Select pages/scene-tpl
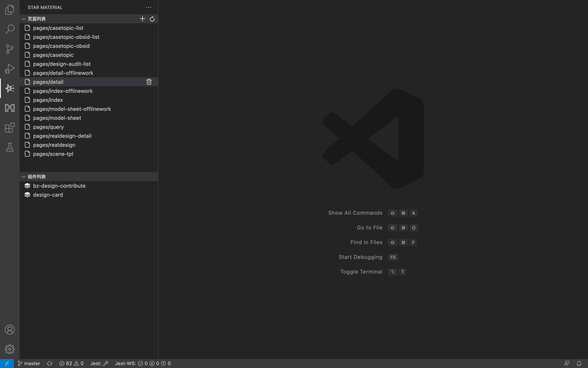 pos(89,154)
